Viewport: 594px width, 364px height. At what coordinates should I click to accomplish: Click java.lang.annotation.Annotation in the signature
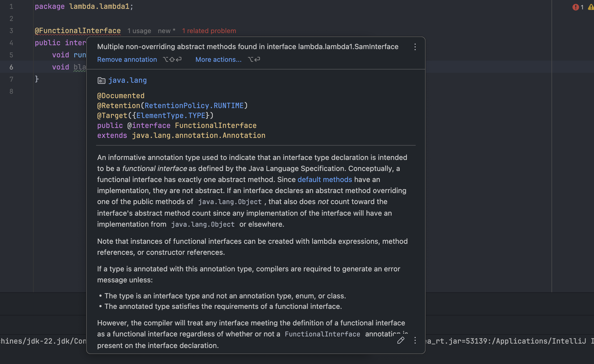point(198,135)
